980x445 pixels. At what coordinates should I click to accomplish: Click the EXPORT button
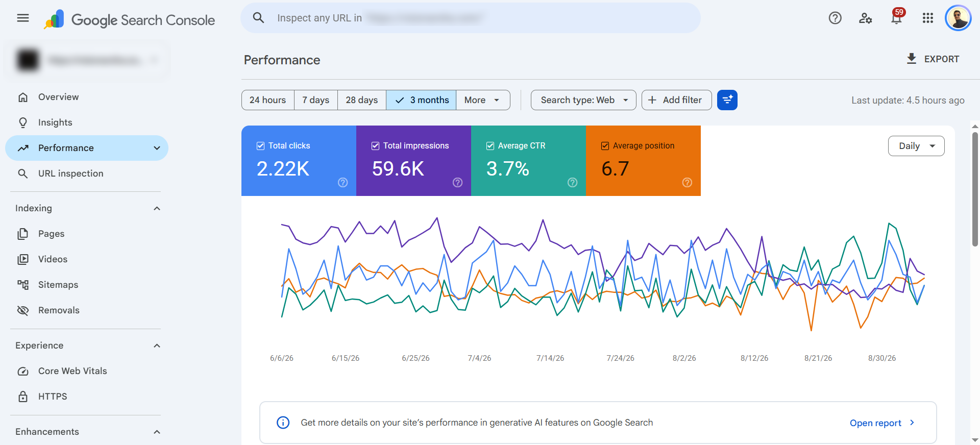pos(933,59)
